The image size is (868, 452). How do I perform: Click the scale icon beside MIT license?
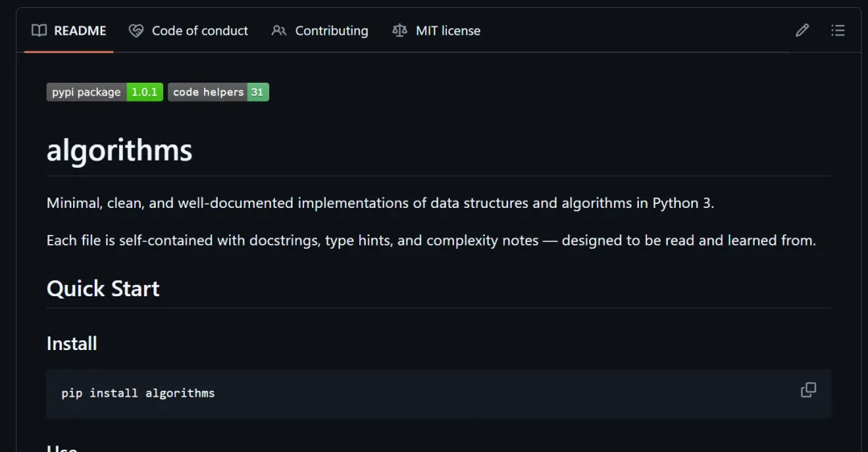pos(399,31)
